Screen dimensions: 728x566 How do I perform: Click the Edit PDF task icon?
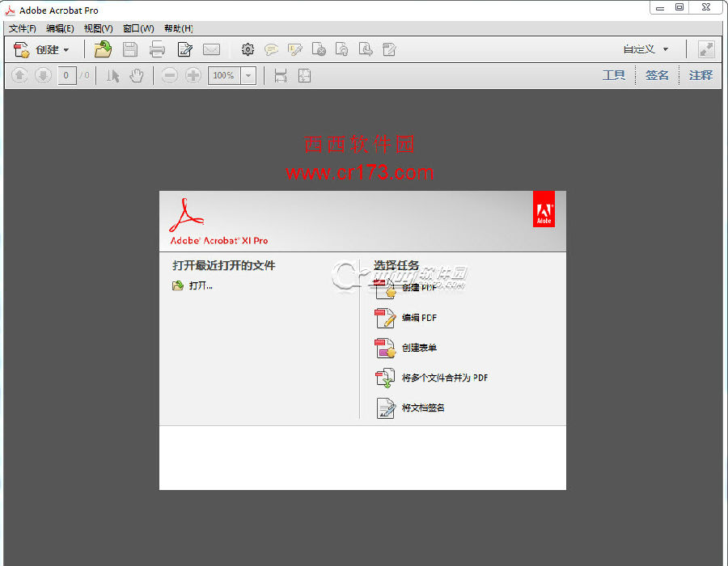385,318
